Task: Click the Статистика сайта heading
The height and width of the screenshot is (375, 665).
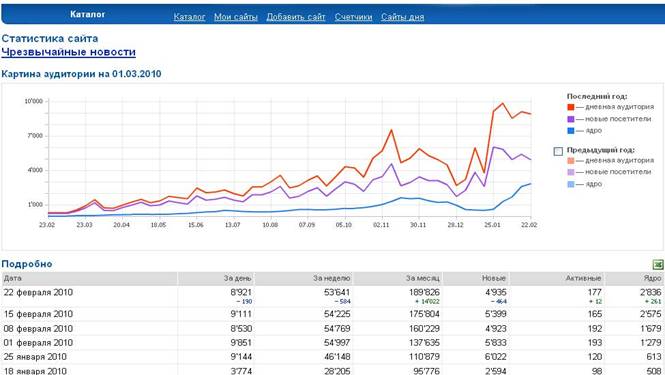Action: point(50,39)
